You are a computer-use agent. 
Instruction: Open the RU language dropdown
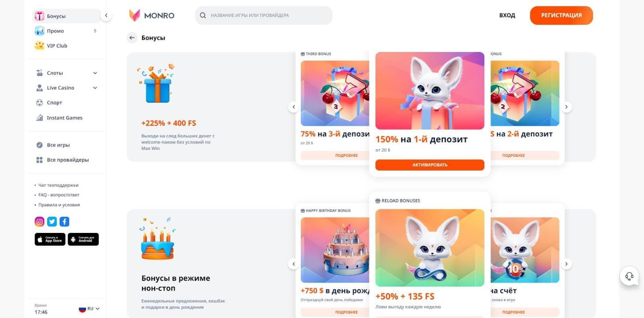(89, 309)
